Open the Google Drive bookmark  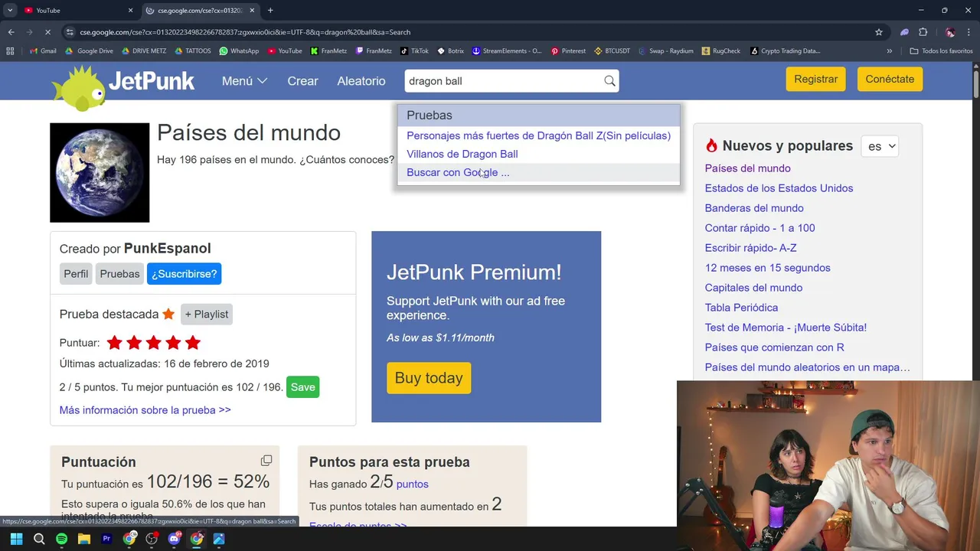click(x=89, y=51)
